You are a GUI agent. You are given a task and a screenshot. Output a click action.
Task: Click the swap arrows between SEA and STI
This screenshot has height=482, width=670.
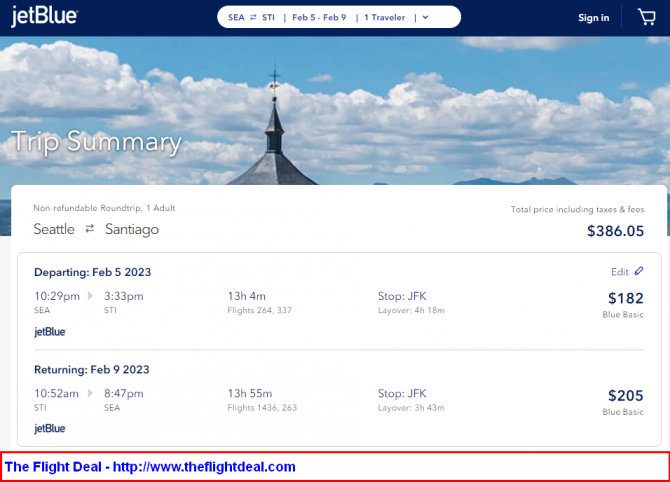pos(253,18)
